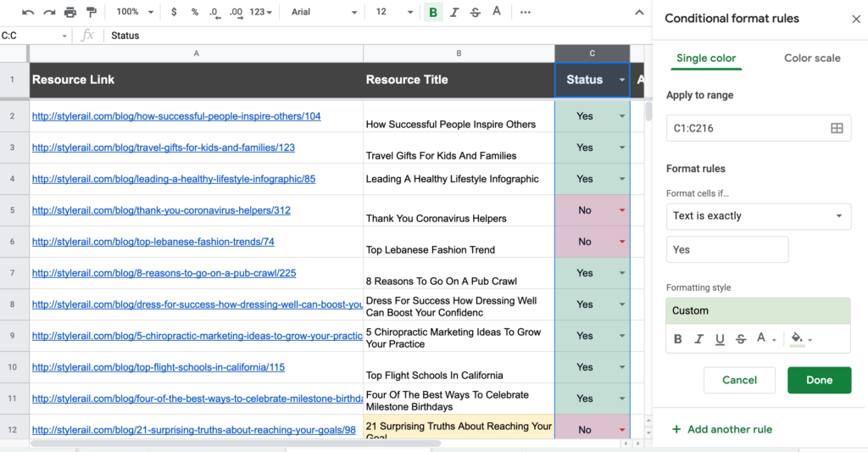Screen dimensions: 868x452
Task: Toggle Italic in main toolbar
Action: 454,12
